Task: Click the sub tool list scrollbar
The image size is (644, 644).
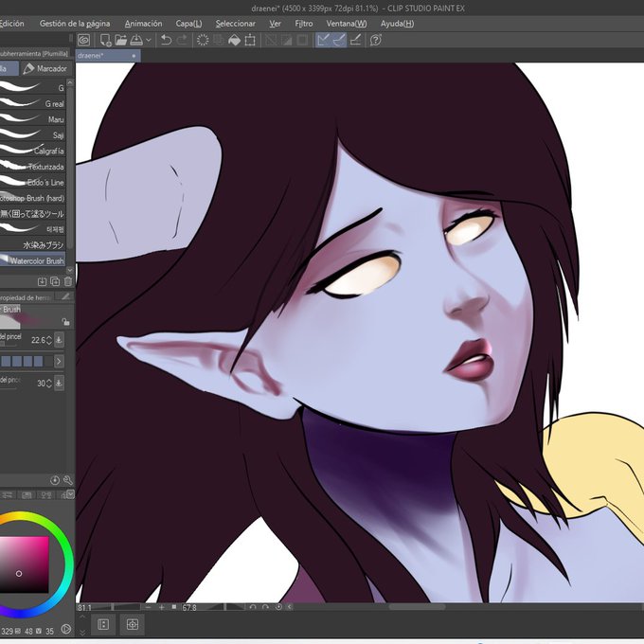Action: (x=70, y=167)
